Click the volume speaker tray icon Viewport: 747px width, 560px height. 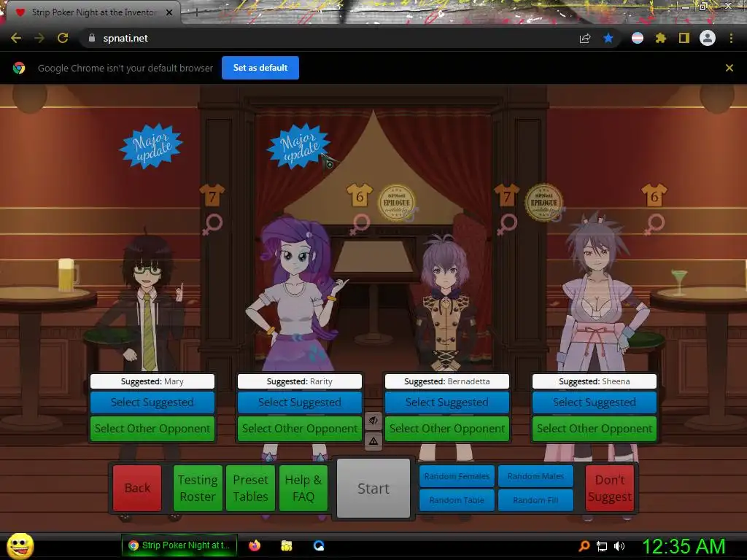(x=619, y=546)
